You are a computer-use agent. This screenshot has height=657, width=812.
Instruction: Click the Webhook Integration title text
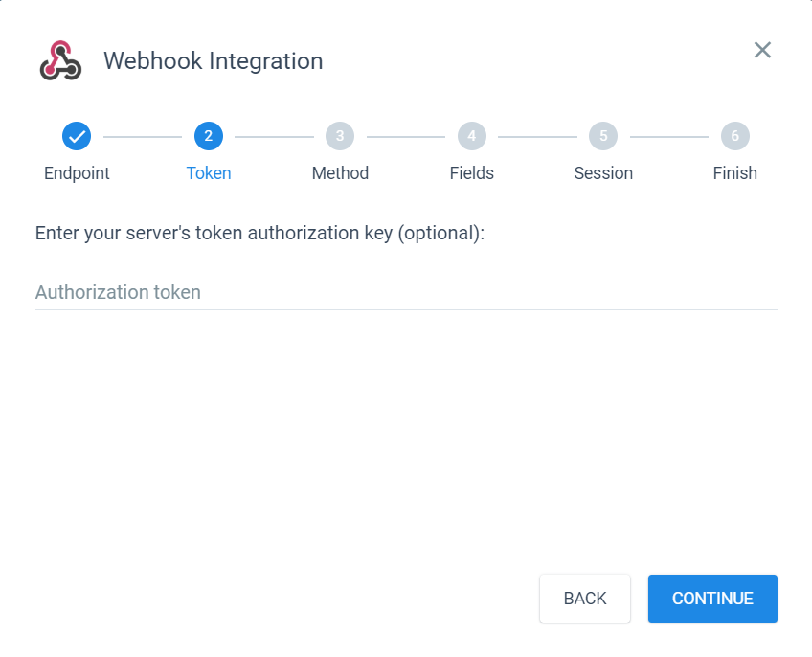point(214,61)
